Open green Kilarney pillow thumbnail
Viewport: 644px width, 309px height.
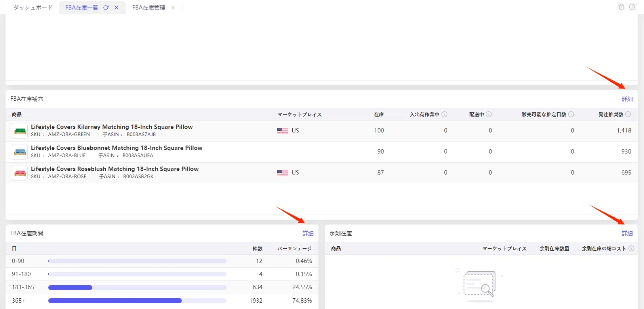point(20,131)
